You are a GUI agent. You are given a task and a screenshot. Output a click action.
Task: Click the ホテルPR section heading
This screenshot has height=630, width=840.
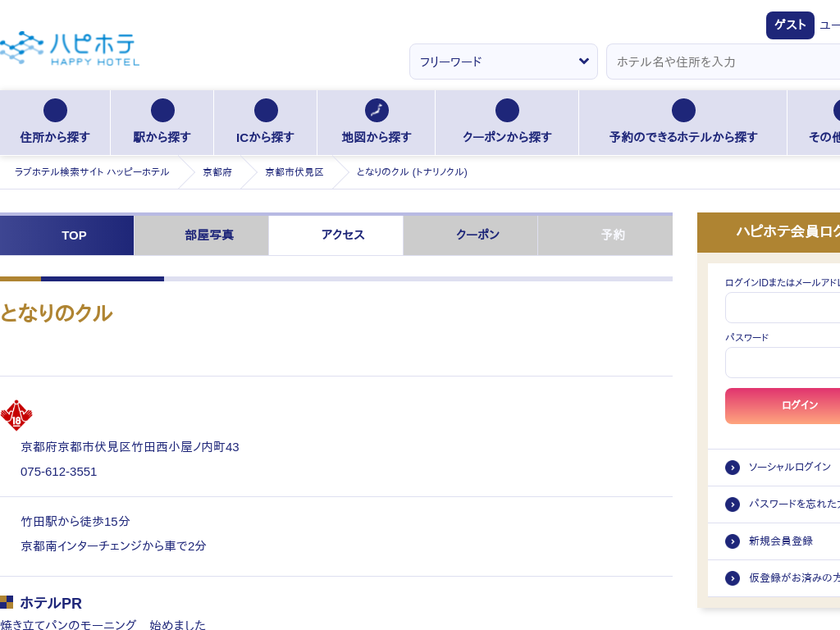pos(51,603)
